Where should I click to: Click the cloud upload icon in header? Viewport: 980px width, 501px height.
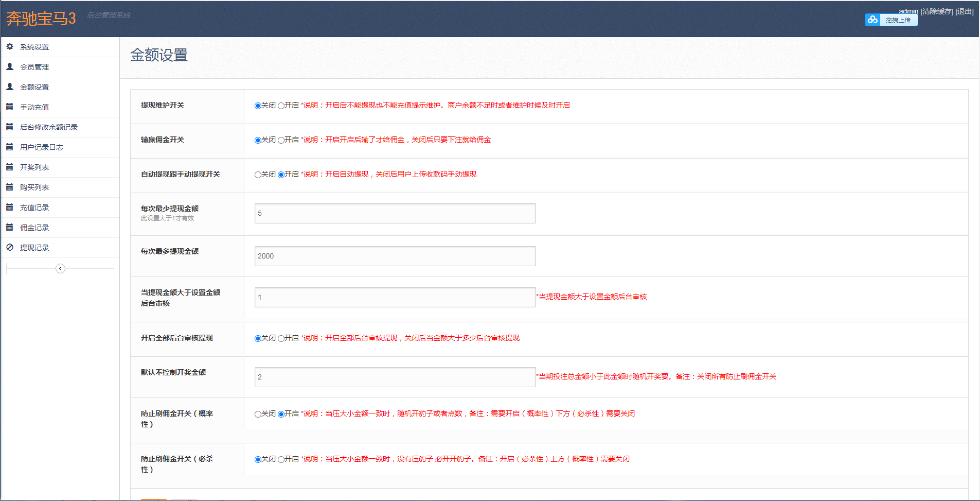click(x=872, y=20)
